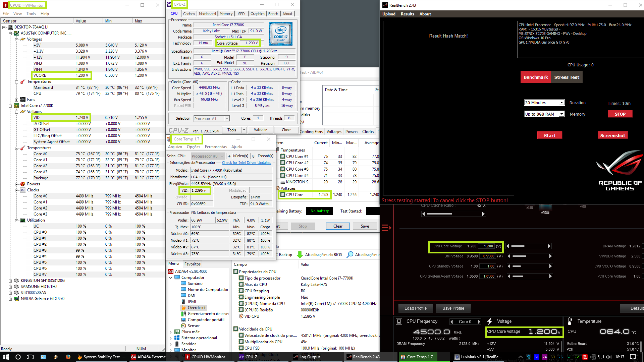This screenshot has height=362, width=644.
Task: Expand the KINGSTON SH103S3120G node
Action: [10, 281]
